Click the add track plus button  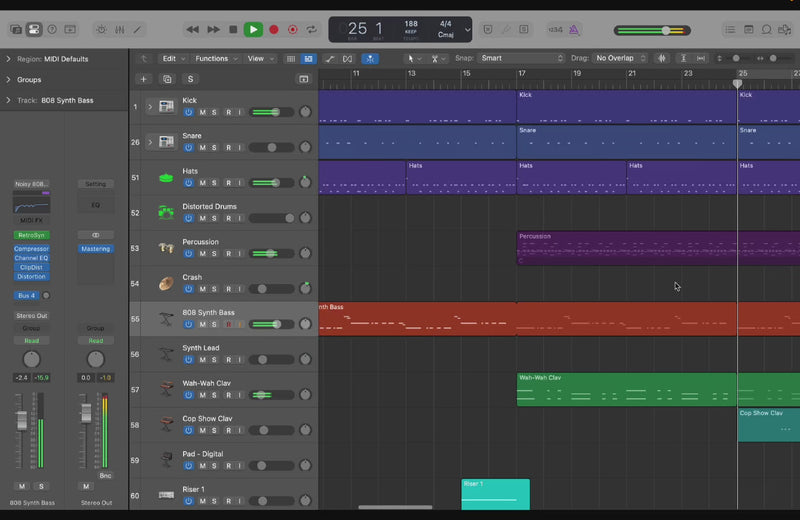[143, 79]
